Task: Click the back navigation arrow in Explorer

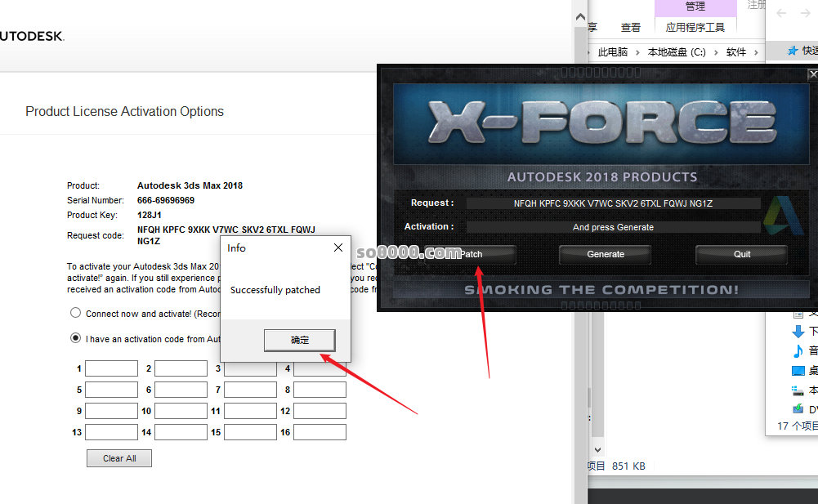Action: point(781,13)
